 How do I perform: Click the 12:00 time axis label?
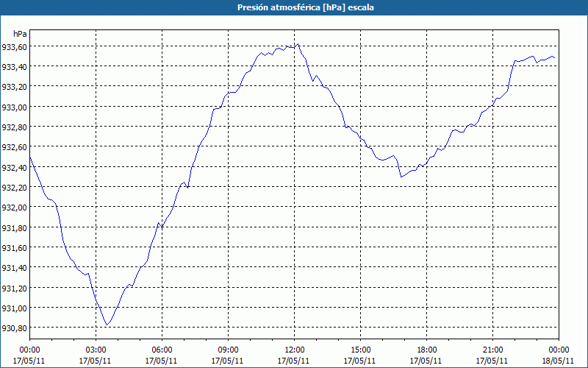pyautogui.click(x=295, y=350)
